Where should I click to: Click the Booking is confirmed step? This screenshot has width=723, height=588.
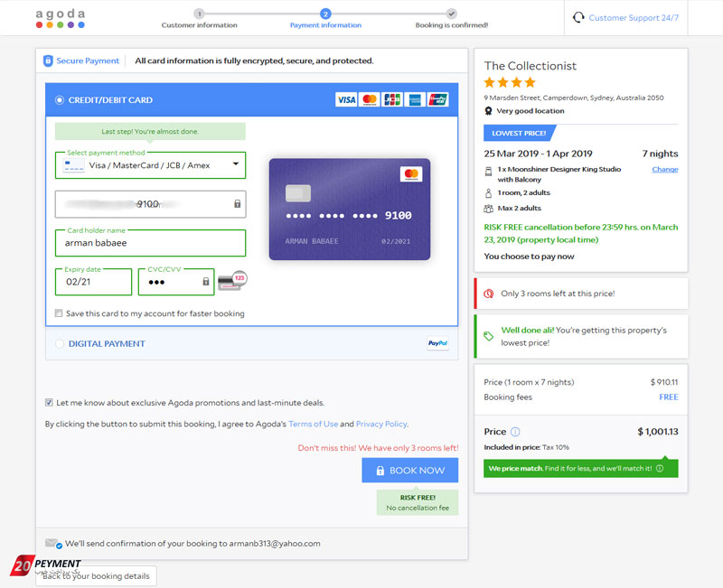pos(451,19)
